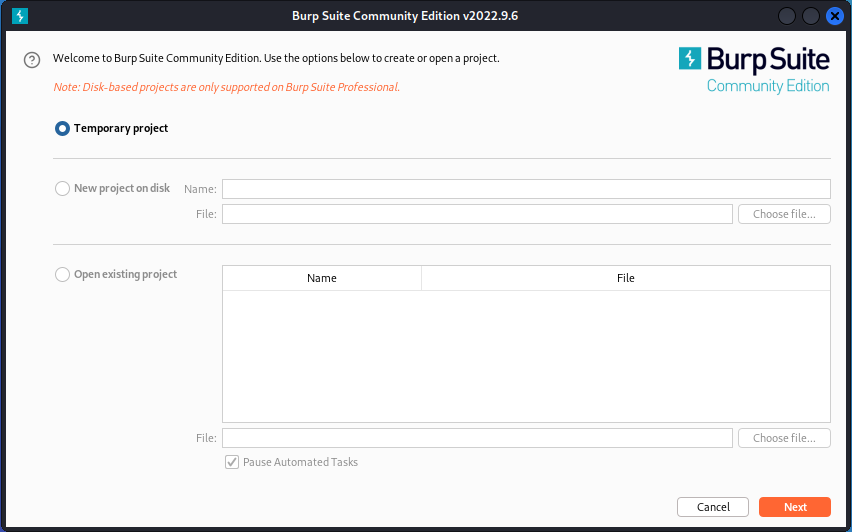Sort the table by Name column header
Viewport: 852px width, 532px height.
coord(322,278)
